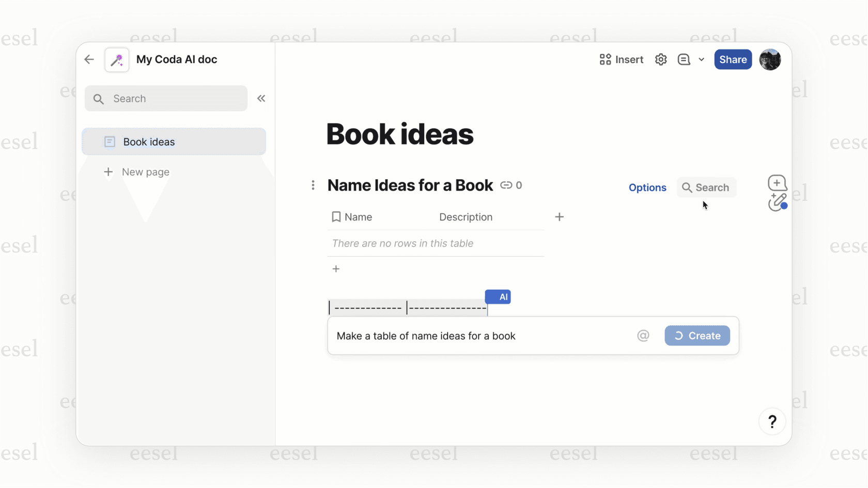Click the bookmark icon on the Name column
This screenshot has height=488, width=868.
point(336,217)
